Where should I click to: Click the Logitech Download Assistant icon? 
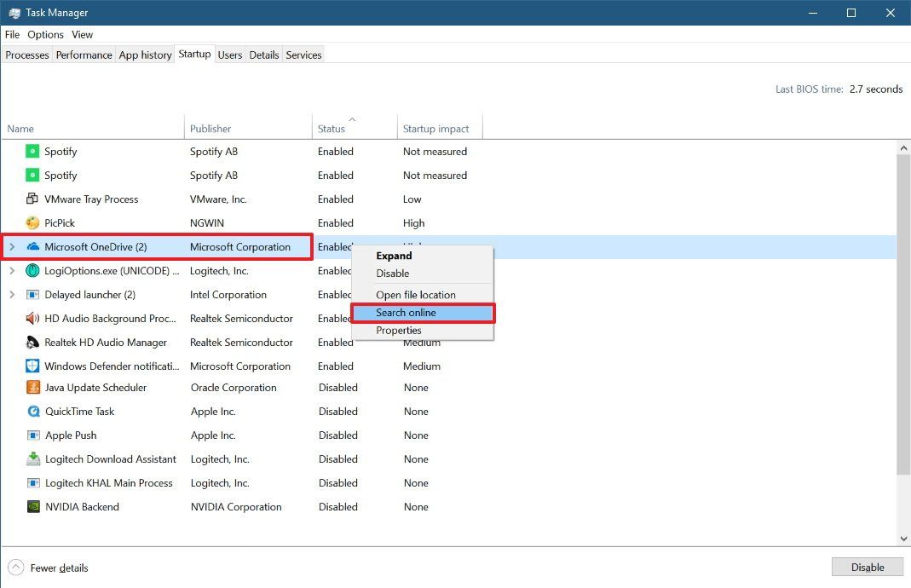click(32, 458)
